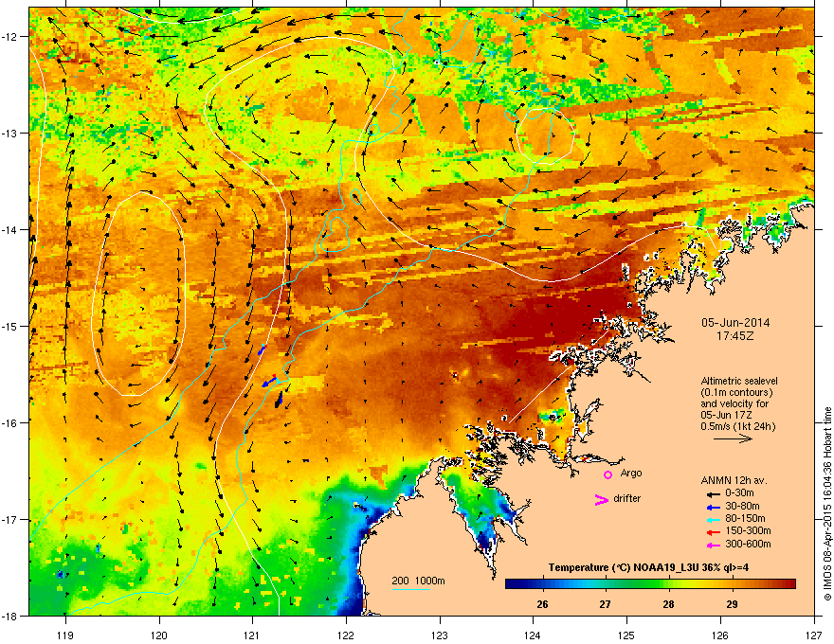Click the black 0-30m arrow legend symbol

[x=714, y=494]
